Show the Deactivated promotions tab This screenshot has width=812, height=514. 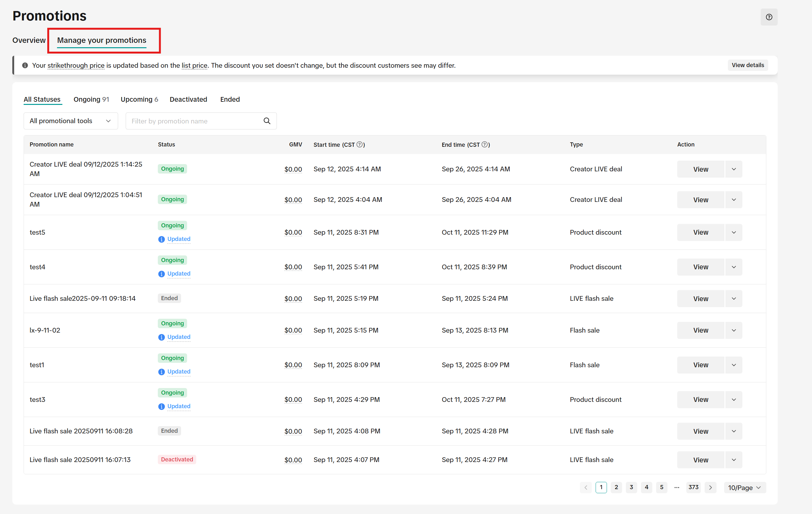coord(188,99)
